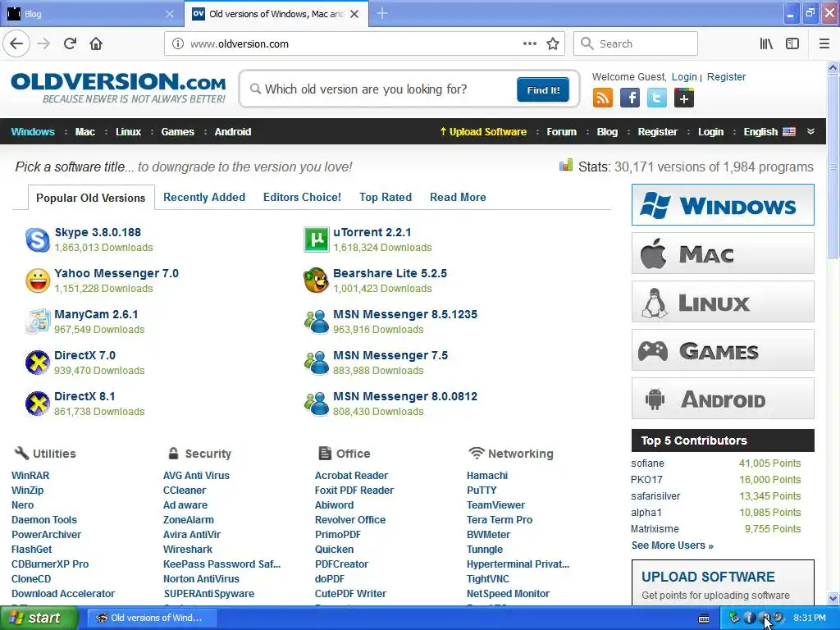Click the MSN Messenger 8.5.1235 icon
Screen dimensions: 840x630
[x=316, y=322]
